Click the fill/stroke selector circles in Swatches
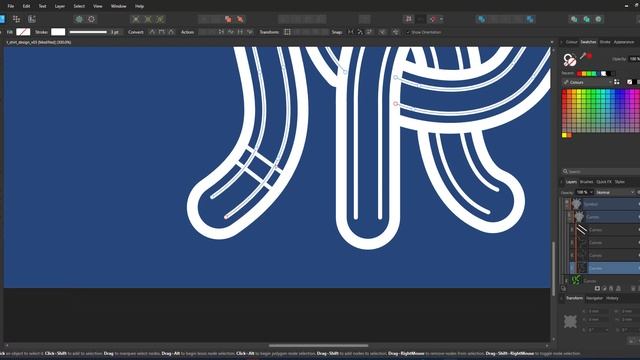This screenshot has width=640, height=360. (569, 60)
